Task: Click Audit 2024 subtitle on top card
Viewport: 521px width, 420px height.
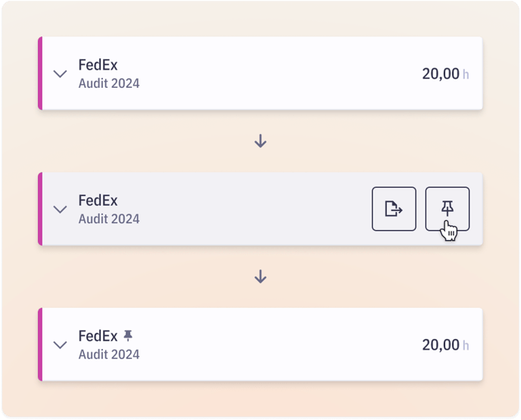Action: point(109,83)
